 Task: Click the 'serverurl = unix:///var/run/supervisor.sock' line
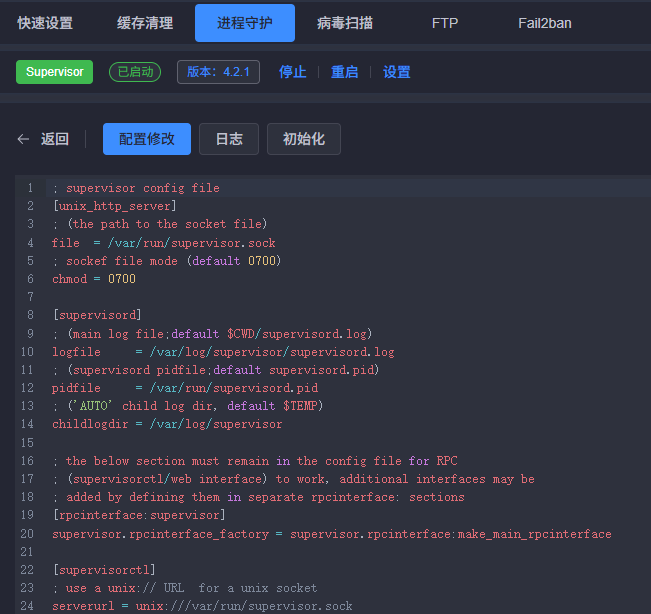click(x=202, y=606)
